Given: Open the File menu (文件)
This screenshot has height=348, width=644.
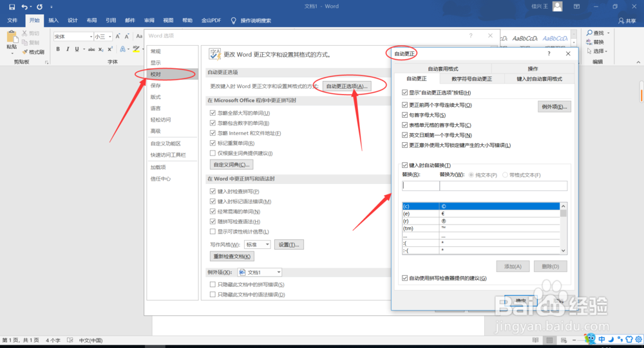Looking at the screenshot, I should tap(12, 21).
